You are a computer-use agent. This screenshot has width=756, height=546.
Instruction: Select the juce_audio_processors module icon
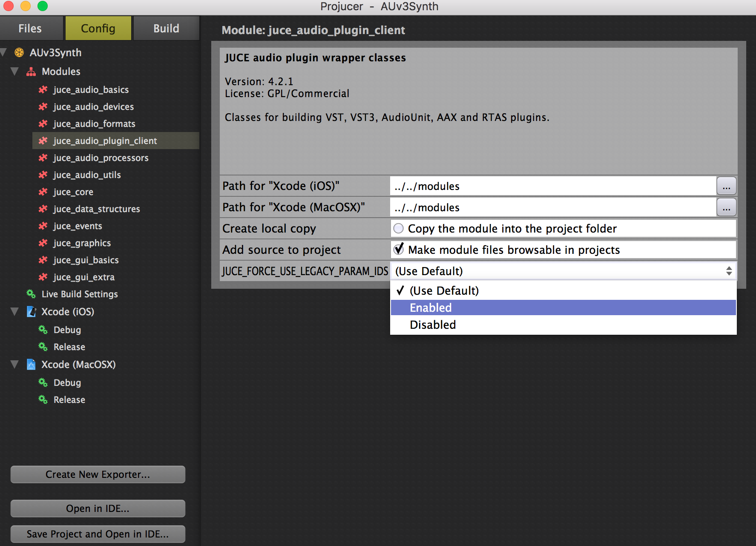pyautogui.click(x=43, y=158)
